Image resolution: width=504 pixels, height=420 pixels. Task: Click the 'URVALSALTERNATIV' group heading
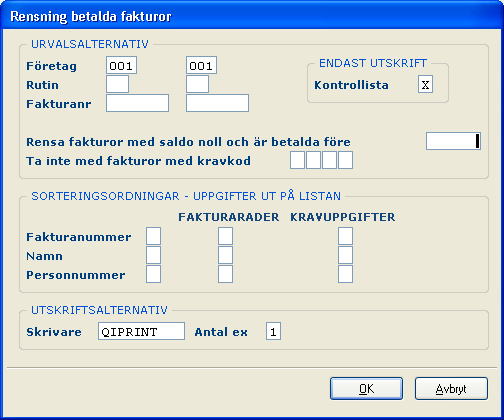(90, 44)
